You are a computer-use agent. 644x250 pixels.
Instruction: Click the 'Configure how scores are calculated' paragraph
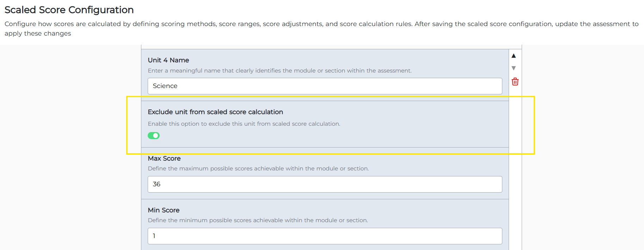pos(321,29)
